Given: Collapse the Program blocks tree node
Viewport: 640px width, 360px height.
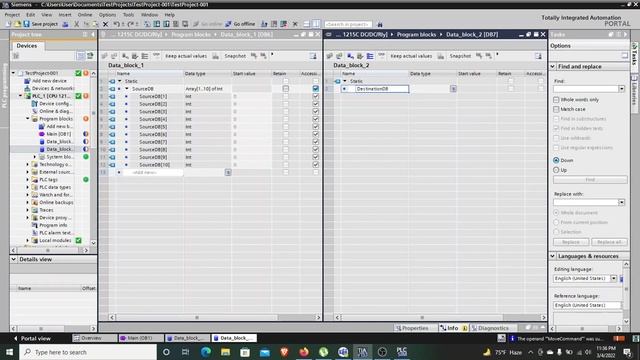Looking at the screenshot, I should coord(28,119).
